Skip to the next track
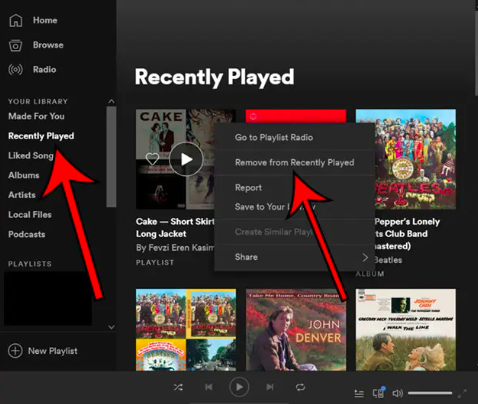Image resolution: width=478 pixels, height=404 pixels. click(x=270, y=387)
